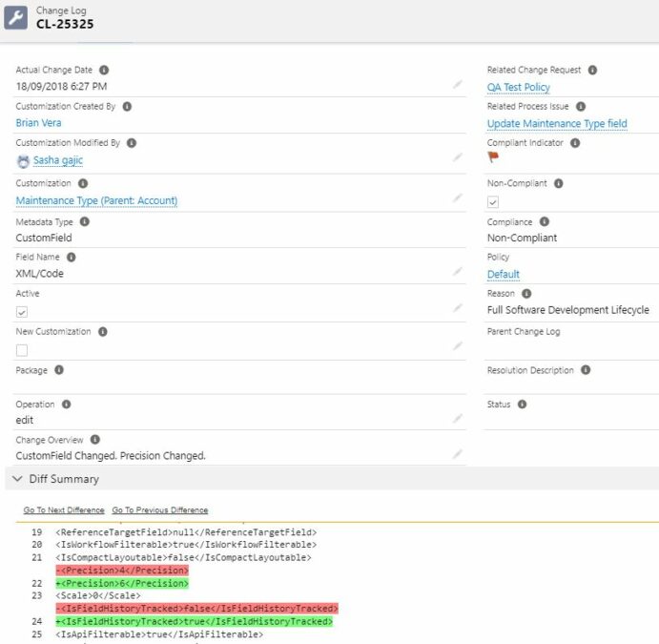Open info icon beside Metadata Type
659x644 pixels.
pos(85,221)
